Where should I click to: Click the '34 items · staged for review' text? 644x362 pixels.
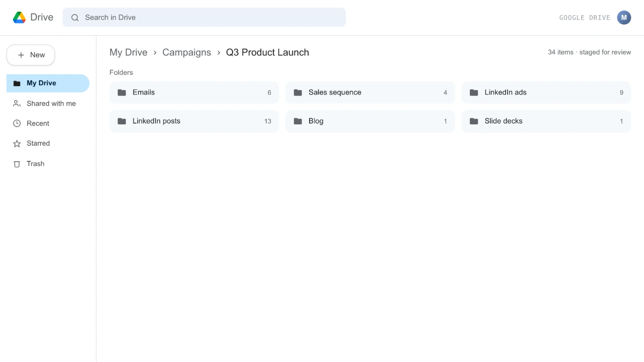(x=589, y=52)
